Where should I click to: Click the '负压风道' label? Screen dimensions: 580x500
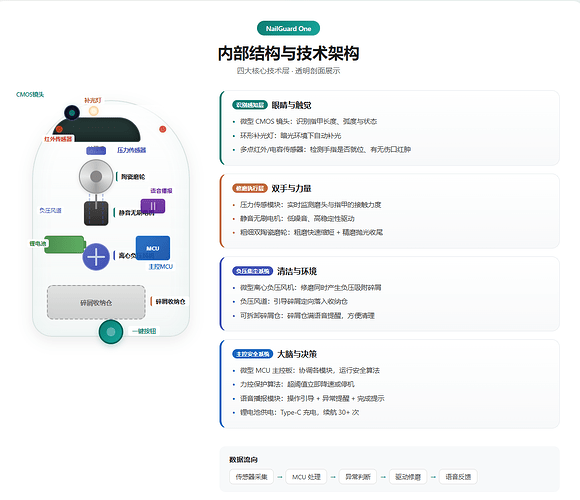50,210
